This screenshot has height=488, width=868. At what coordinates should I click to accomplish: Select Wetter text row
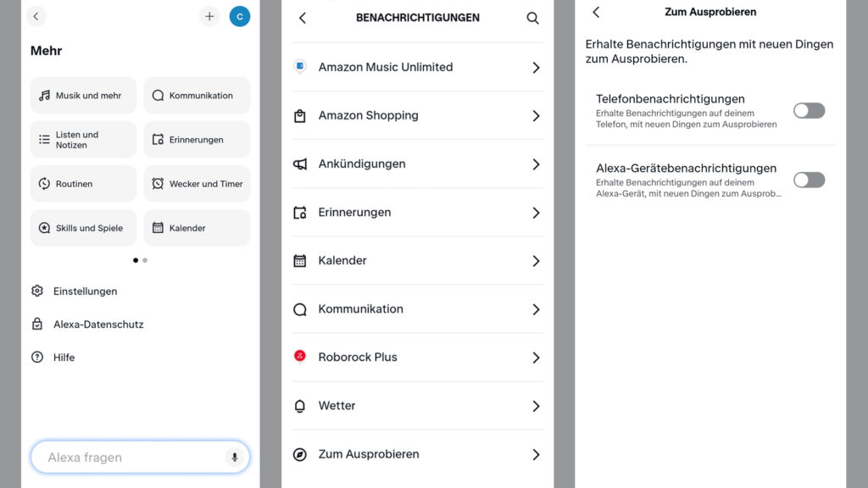click(x=337, y=406)
